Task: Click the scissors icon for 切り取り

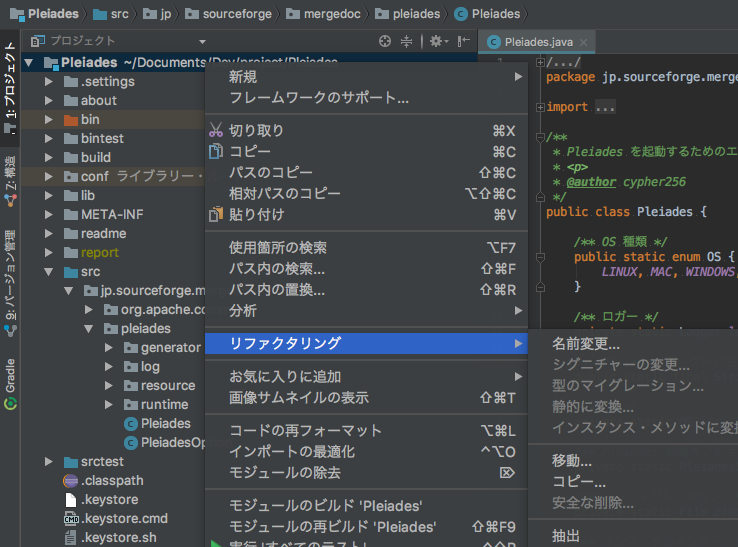Action: pos(216,130)
